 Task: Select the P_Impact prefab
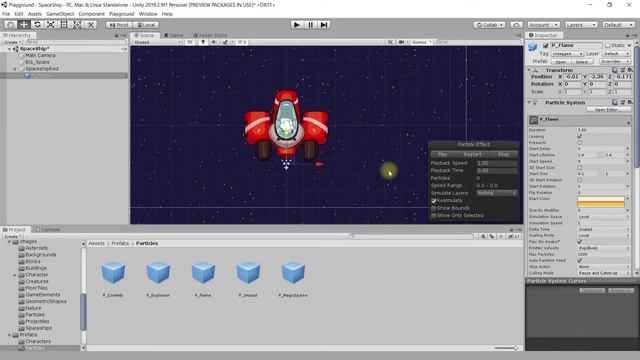pos(248,279)
